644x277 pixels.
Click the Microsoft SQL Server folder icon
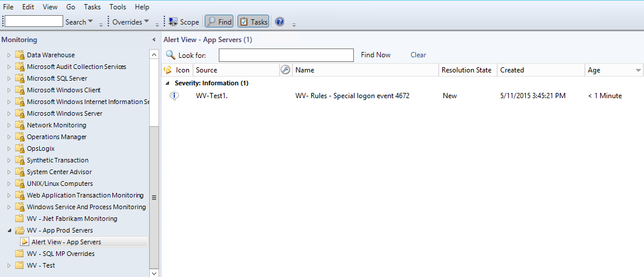point(19,78)
